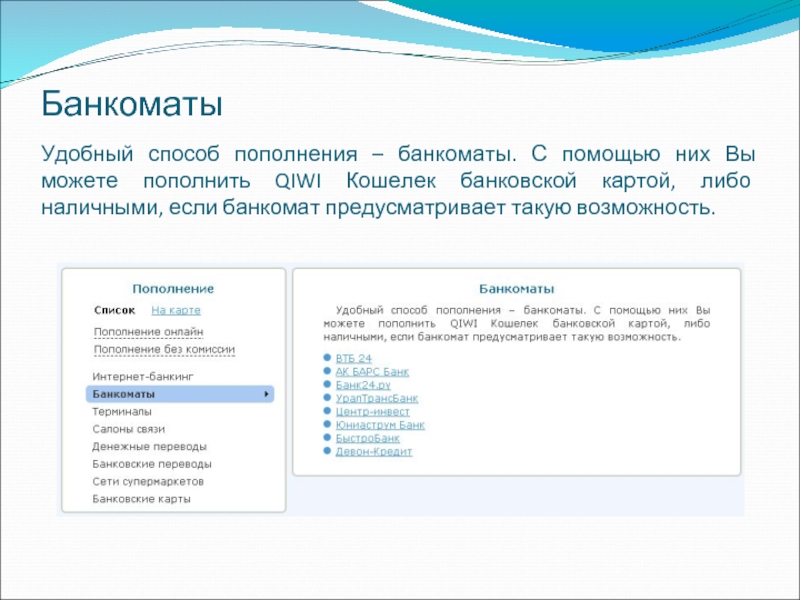Screen dimensions: 800x600
Task: Open the АК БАРС Банк link
Action: click(372, 371)
